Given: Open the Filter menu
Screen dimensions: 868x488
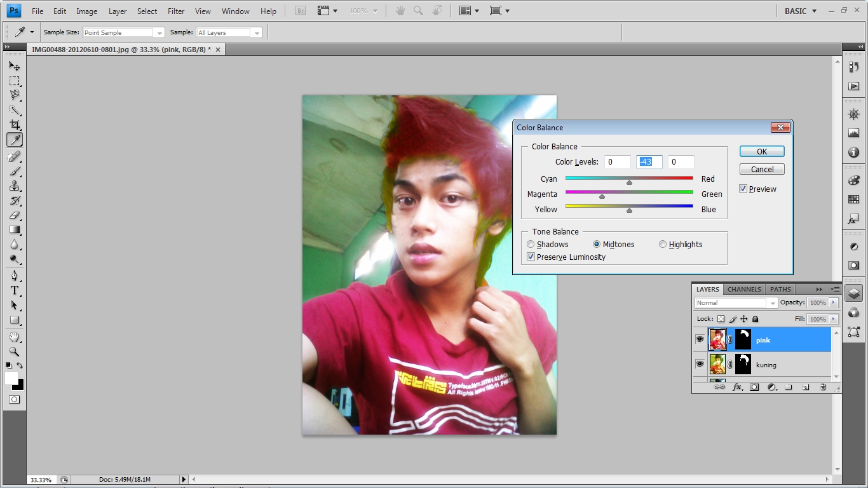Looking at the screenshot, I should 176,11.
